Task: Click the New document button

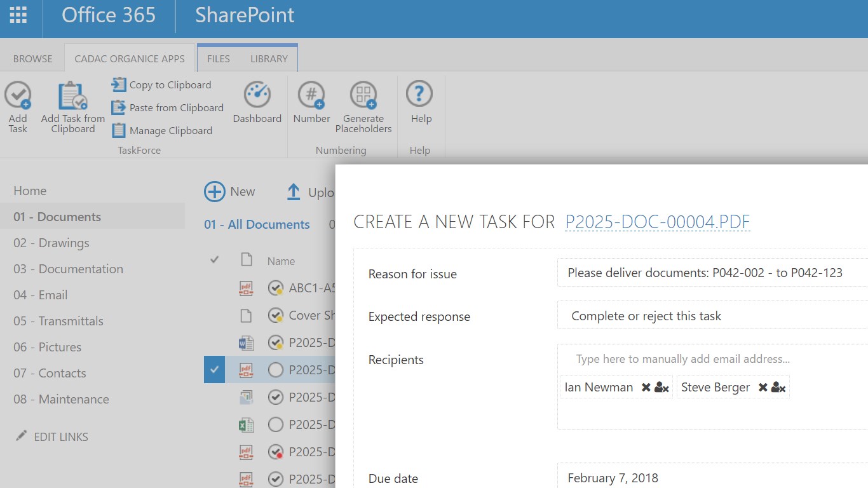Action: (x=229, y=192)
